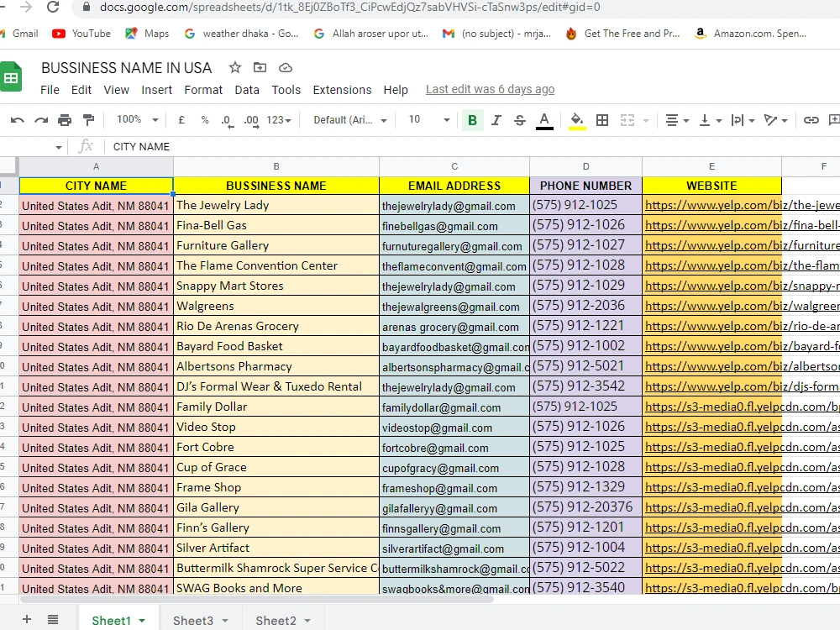Decrease decimal places icon
Screen dimensions: 840x630
[x=227, y=121]
